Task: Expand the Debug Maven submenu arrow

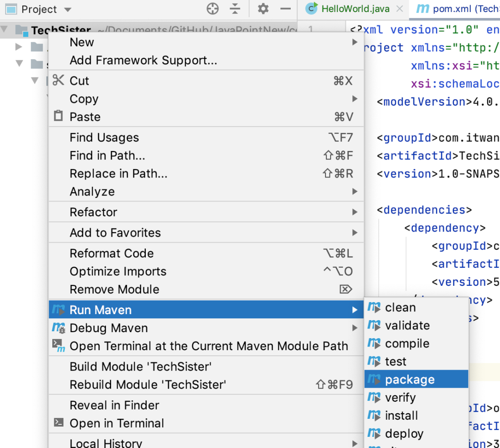Action: (x=355, y=328)
